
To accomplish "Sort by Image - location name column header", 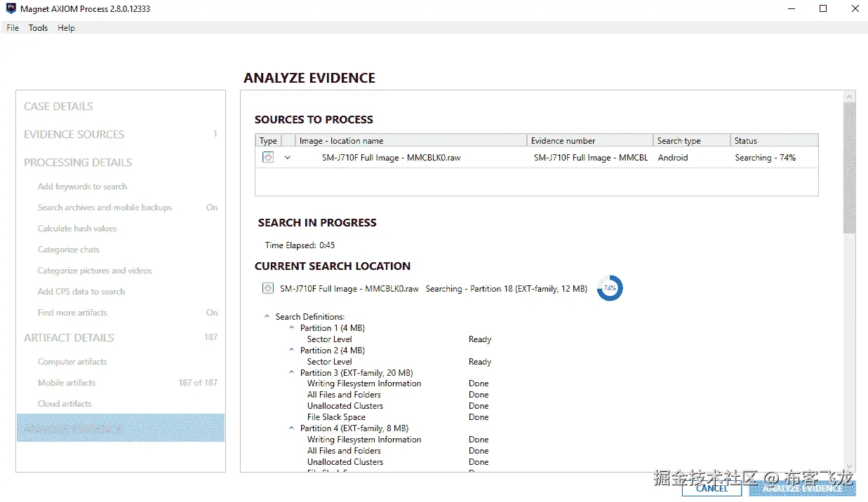I will tap(410, 140).
